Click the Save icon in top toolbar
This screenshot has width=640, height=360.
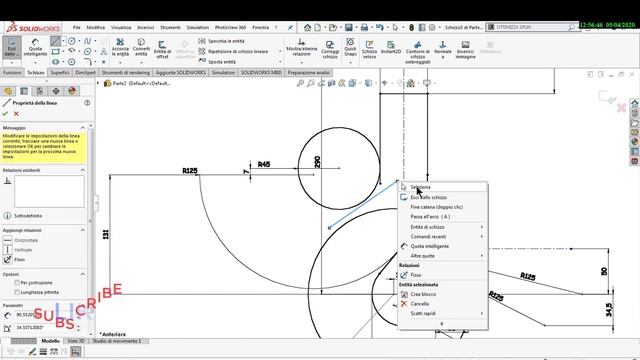point(349,27)
